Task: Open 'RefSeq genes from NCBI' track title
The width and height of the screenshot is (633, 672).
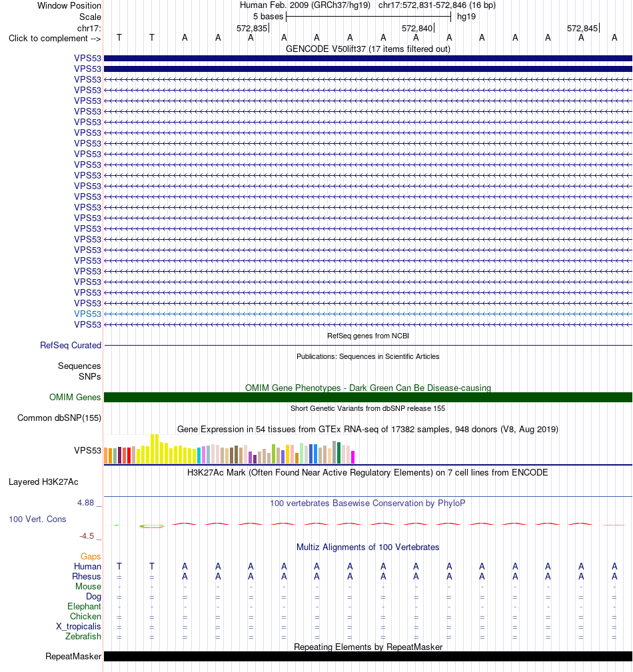Action: pos(368,336)
